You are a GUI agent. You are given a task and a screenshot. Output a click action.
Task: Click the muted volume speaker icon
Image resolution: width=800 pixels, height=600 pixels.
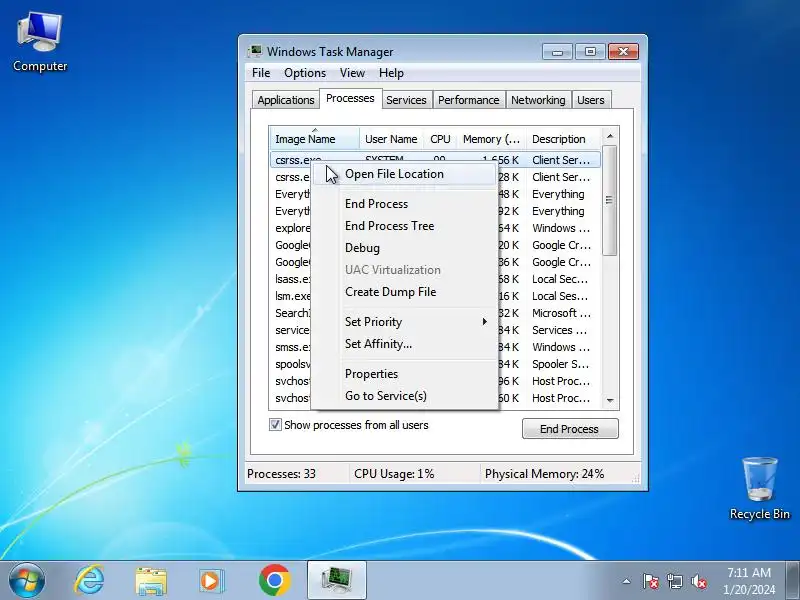coord(698,581)
